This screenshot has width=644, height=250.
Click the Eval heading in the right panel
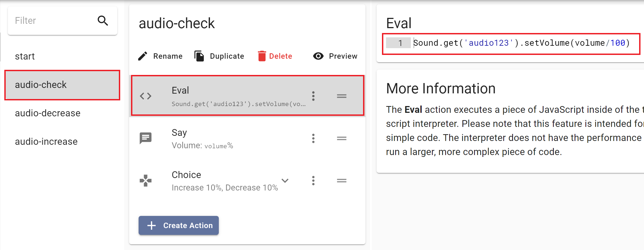pyautogui.click(x=399, y=23)
